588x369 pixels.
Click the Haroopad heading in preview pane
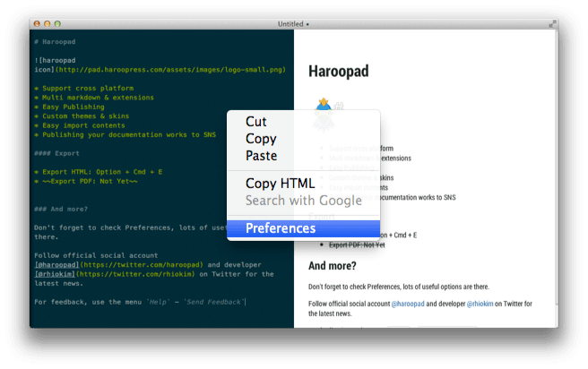[x=339, y=70]
